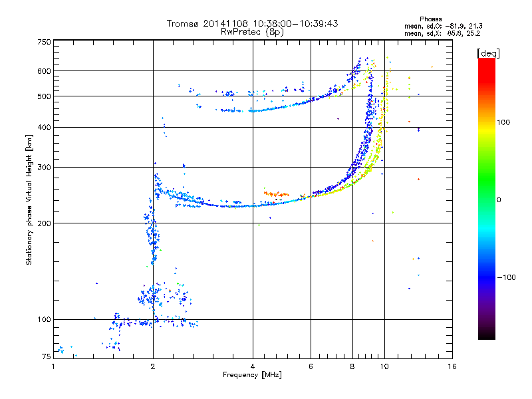Viewport: 532px width, 399px height.
Task: Click the x-axis tick label '6'
Action: click(311, 366)
